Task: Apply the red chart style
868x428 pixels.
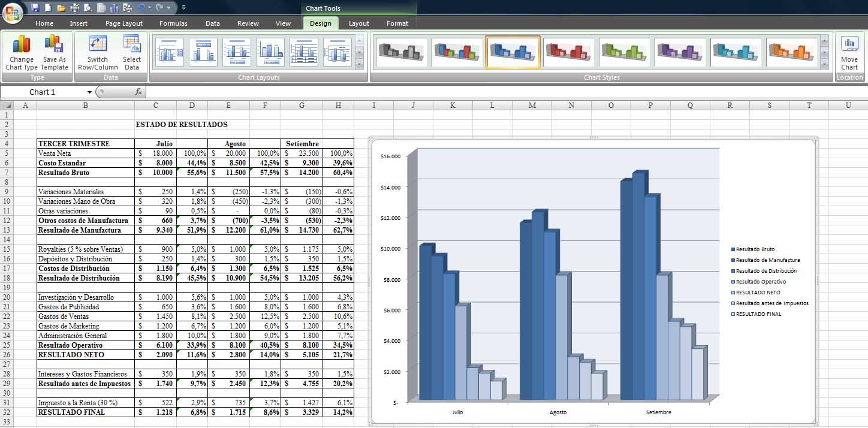Action: tap(568, 52)
